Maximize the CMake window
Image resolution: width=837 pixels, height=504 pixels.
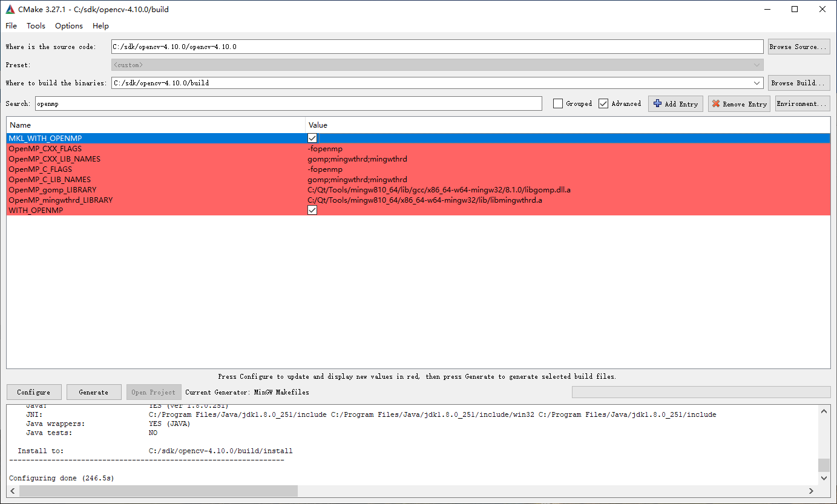point(795,9)
